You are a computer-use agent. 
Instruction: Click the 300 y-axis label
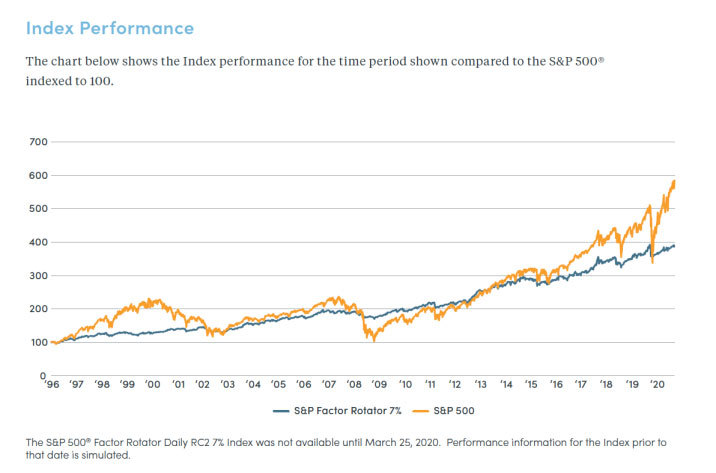point(40,276)
